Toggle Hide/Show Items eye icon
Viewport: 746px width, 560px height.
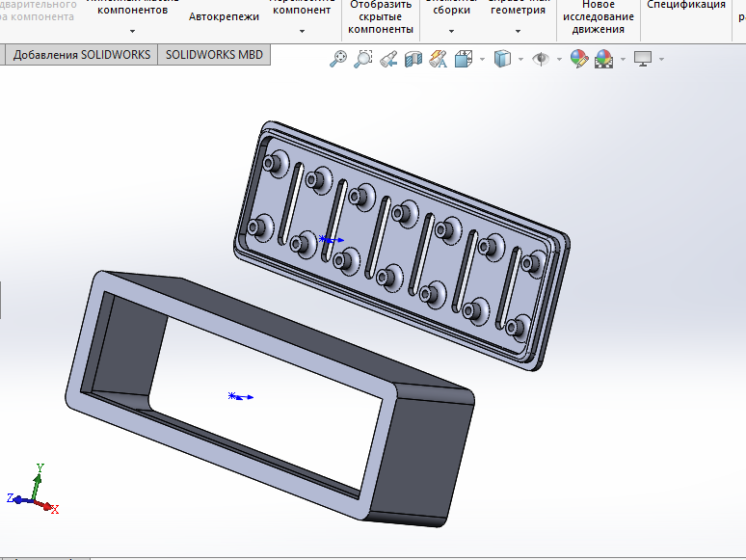click(x=542, y=60)
